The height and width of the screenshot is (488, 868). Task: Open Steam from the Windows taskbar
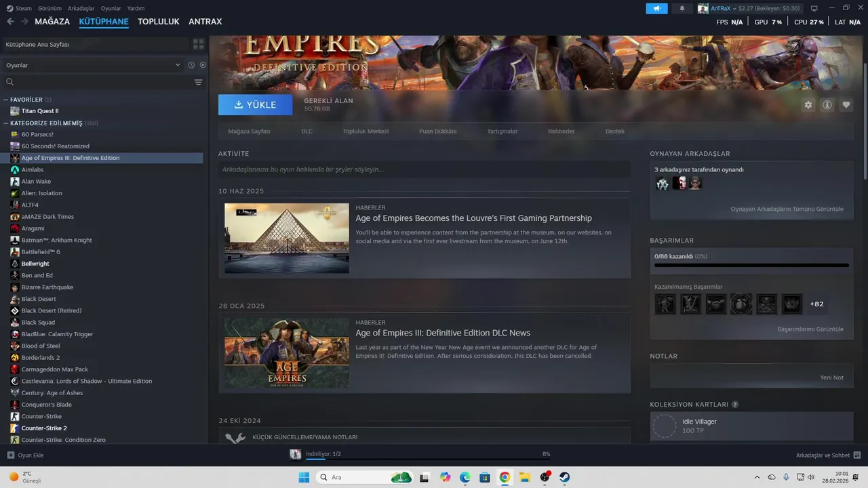(564, 477)
